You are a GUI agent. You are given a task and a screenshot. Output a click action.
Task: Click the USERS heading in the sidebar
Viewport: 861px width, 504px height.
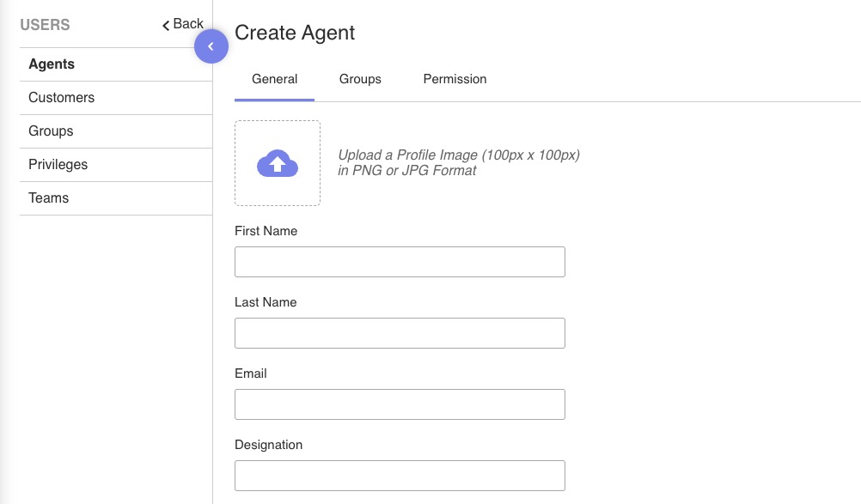[x=45, y=25]
